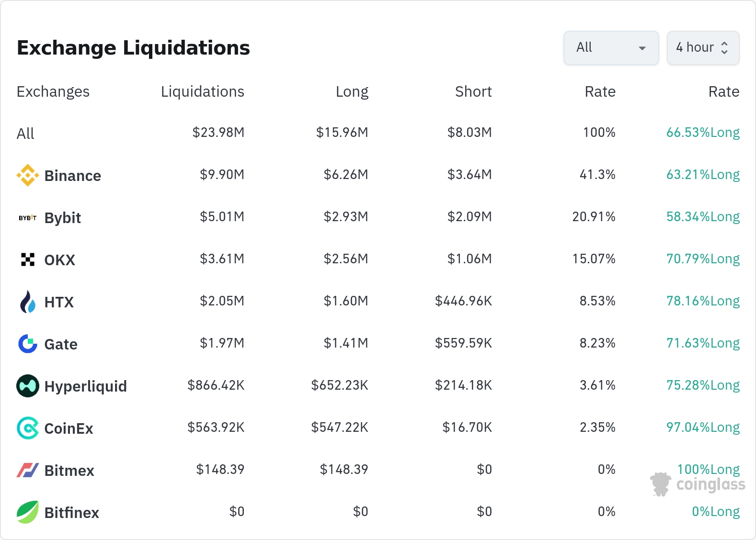The image size is (756, 540).
Task: Click the Gate logo icon
Action: point(28,344)
